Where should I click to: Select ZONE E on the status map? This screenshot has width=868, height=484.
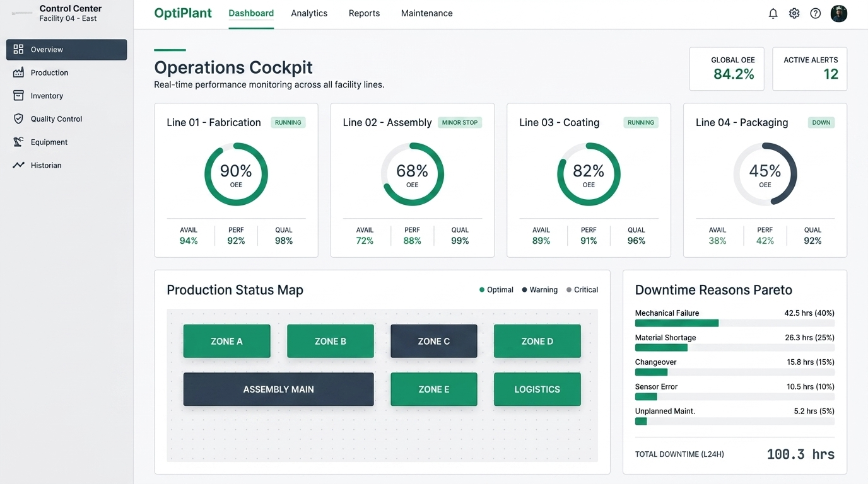pyautogui.click(x=434, y=389)
